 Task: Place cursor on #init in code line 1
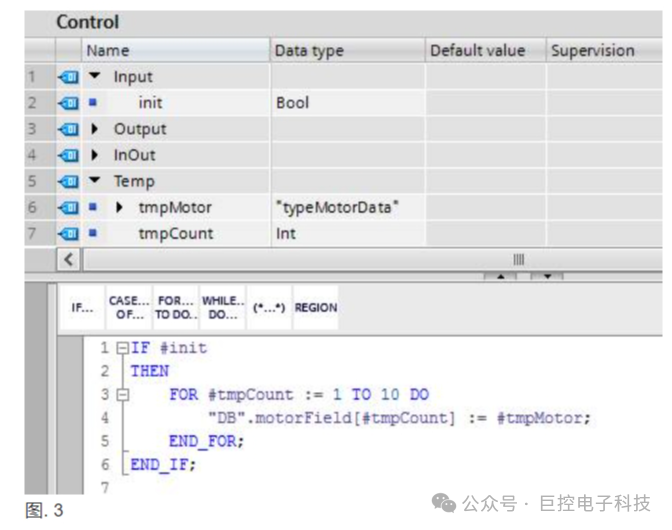coord(184,348)
